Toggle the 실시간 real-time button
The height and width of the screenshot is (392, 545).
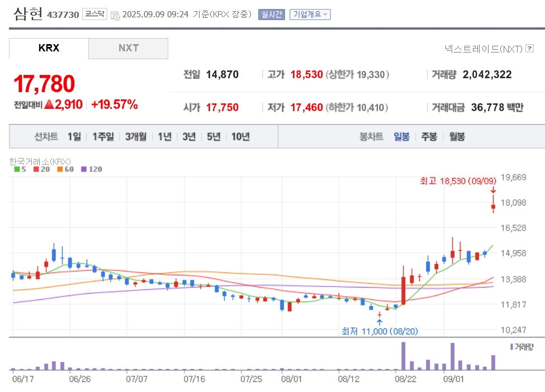272,14
